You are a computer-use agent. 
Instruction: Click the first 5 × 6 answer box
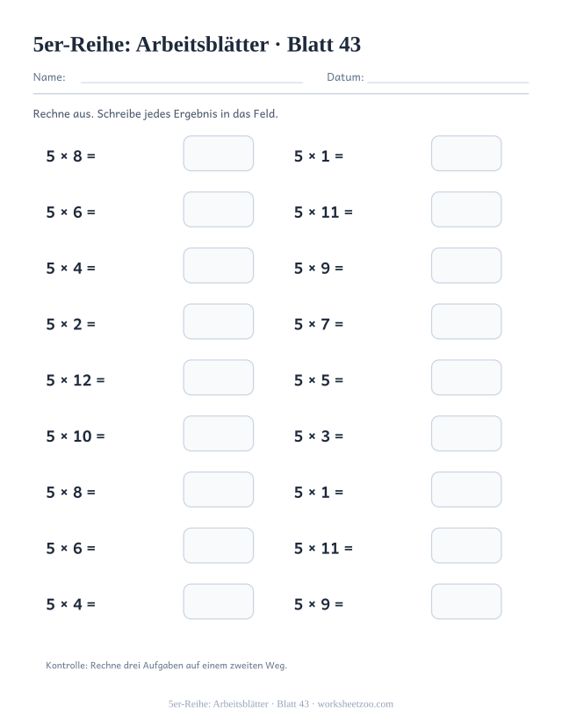(x=219, y=209)
